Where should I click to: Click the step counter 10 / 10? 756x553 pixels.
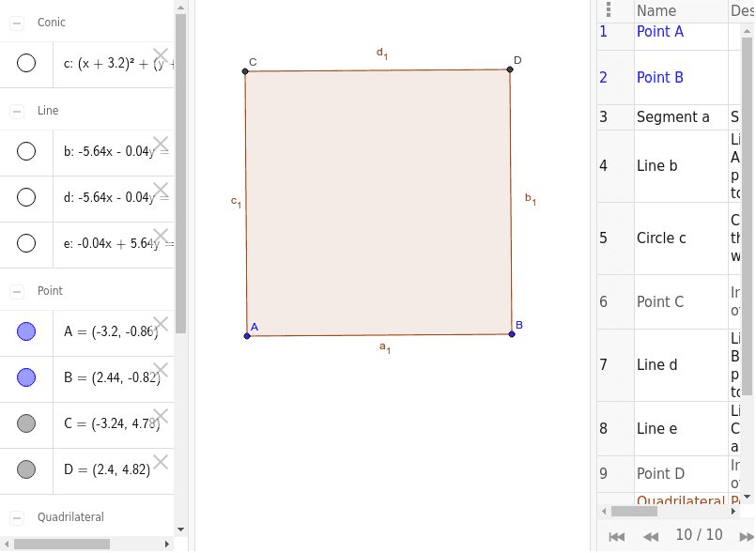coord(699,535)
